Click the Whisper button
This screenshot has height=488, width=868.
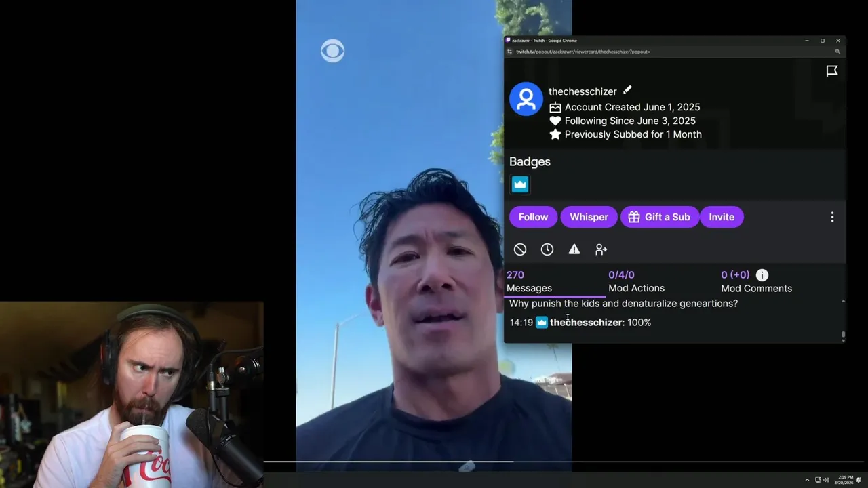pyautogui.click(x=589, y=217)
